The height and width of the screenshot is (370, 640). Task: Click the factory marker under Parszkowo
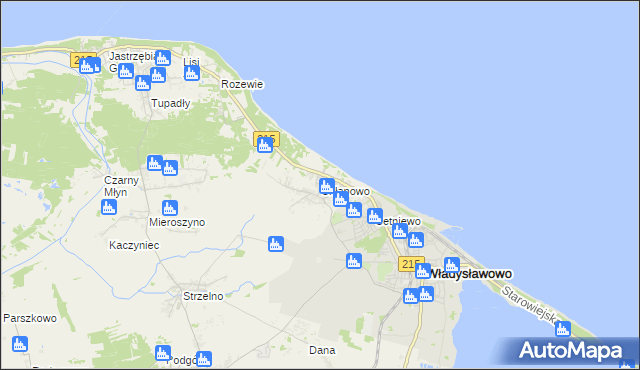[20, 344]
